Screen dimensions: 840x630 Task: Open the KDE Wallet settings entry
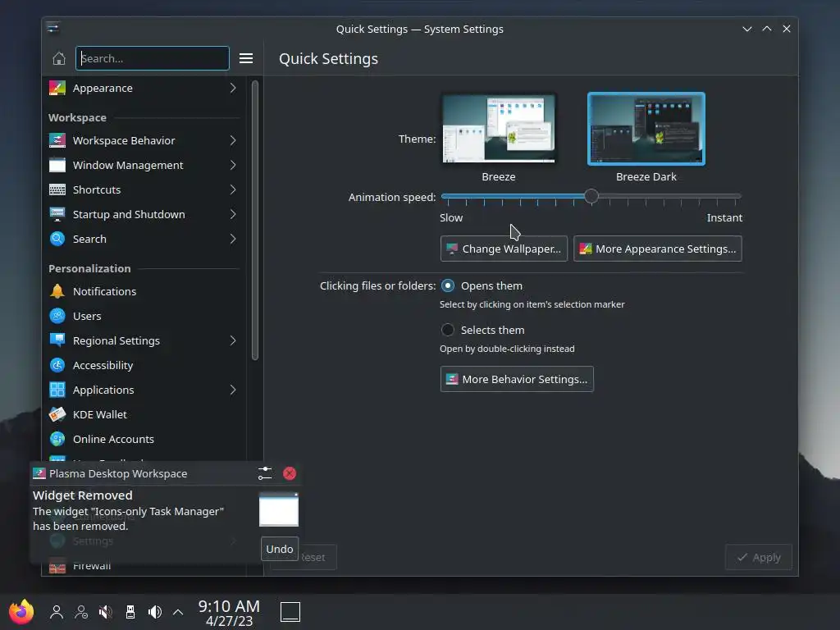(x=144, y=414)
